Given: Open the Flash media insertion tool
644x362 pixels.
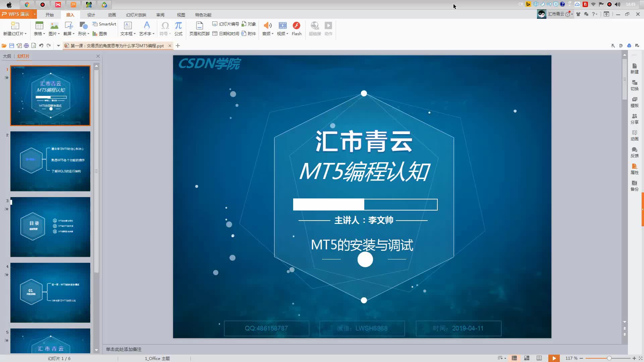Looking at the screenshot, I should [297, 28].
